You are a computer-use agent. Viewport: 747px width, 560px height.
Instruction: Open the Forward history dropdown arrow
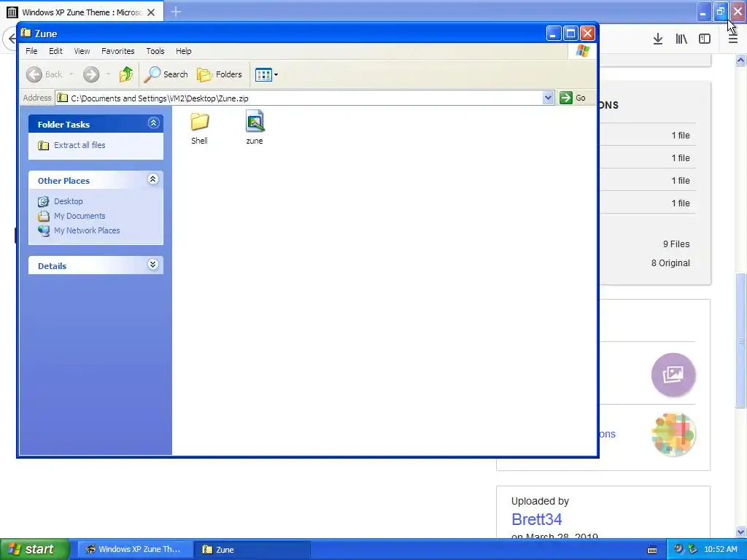click(x=108, y=74)
